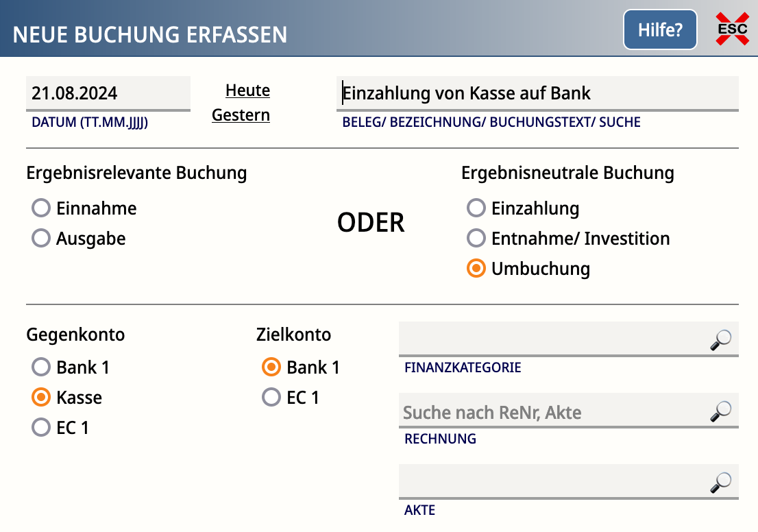Click into the Datum input field
This screenshot has height=532, width=758.
[x=108, y=93]
